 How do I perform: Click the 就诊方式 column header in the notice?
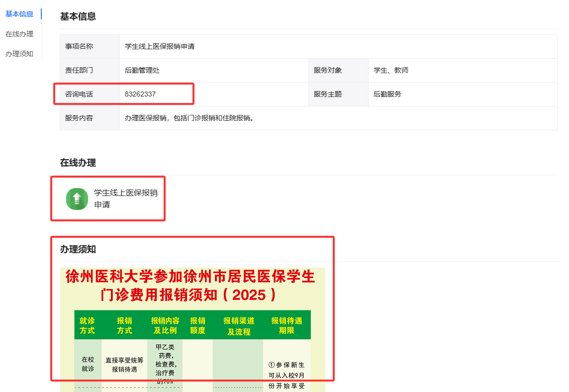click(x=87, y=325)
